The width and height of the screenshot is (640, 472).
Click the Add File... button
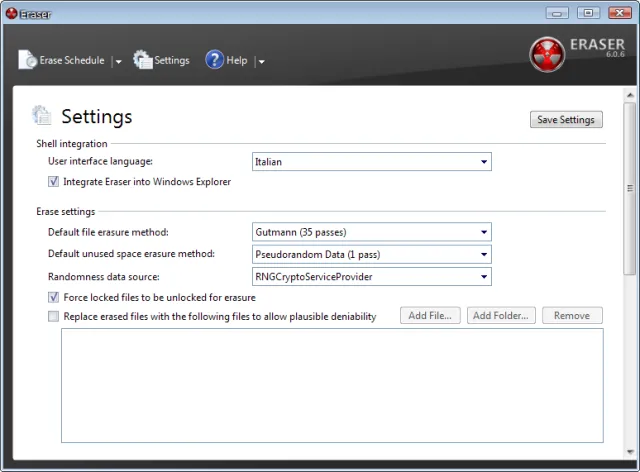(430, 316)
